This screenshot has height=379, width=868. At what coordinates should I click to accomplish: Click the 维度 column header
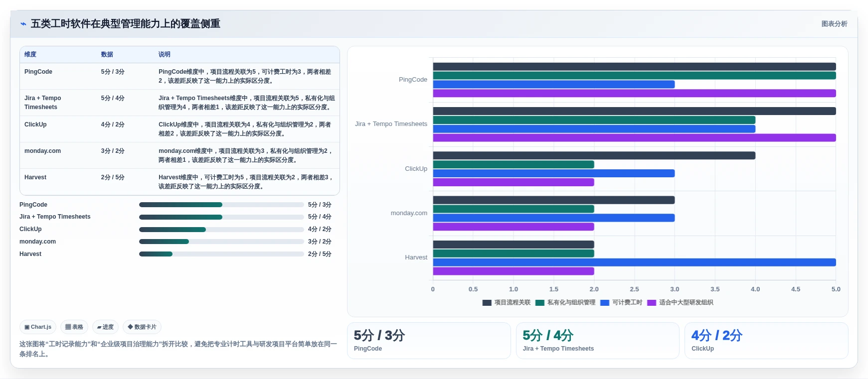point(30,54)
